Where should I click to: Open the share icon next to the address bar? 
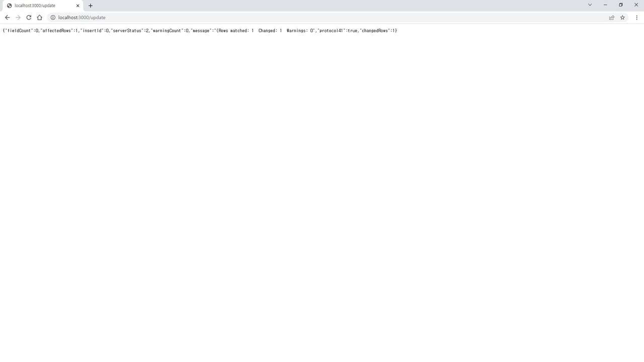point(611,17)
